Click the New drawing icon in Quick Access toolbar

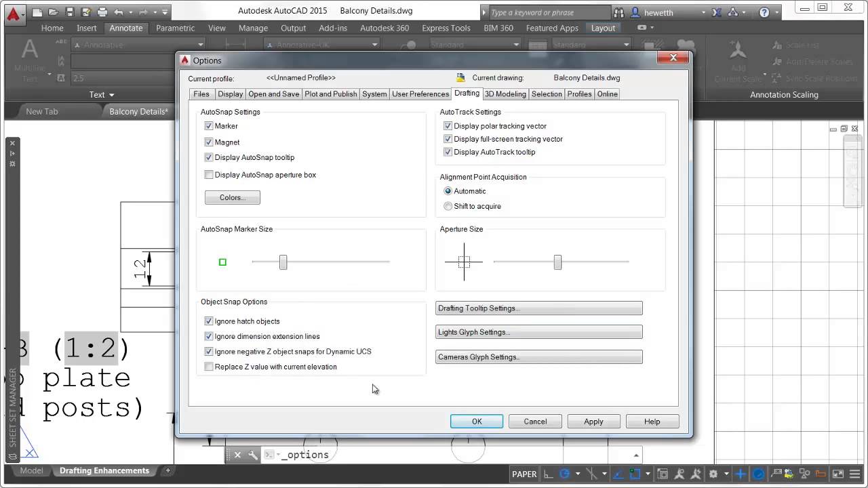click(x=37, y=12)
